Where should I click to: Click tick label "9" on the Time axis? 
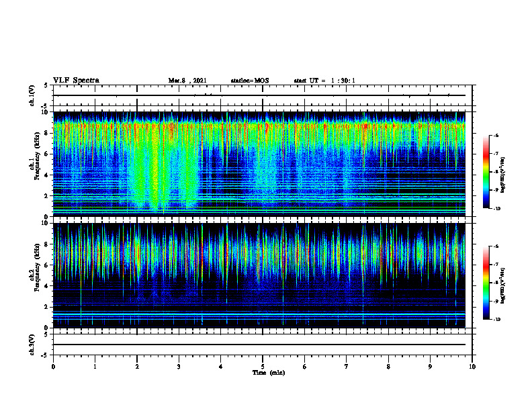430,367
